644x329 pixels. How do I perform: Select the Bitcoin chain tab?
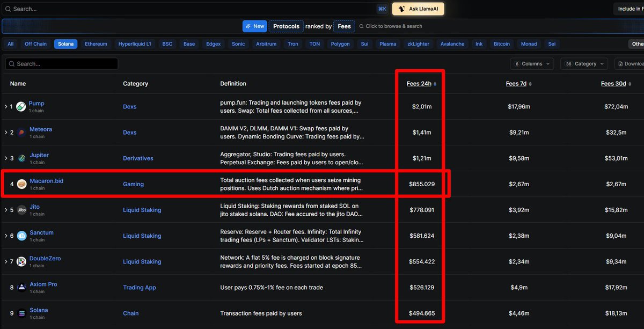point(502,44)
